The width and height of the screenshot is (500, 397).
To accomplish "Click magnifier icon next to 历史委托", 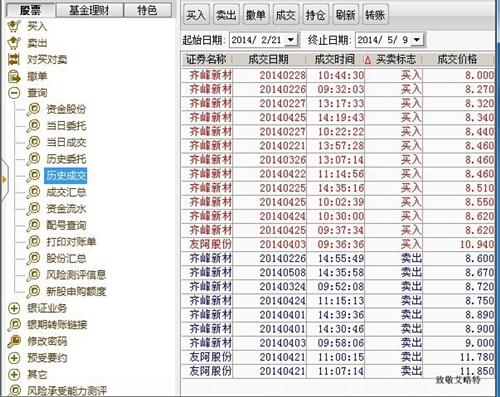I will (x=33, y=159).
